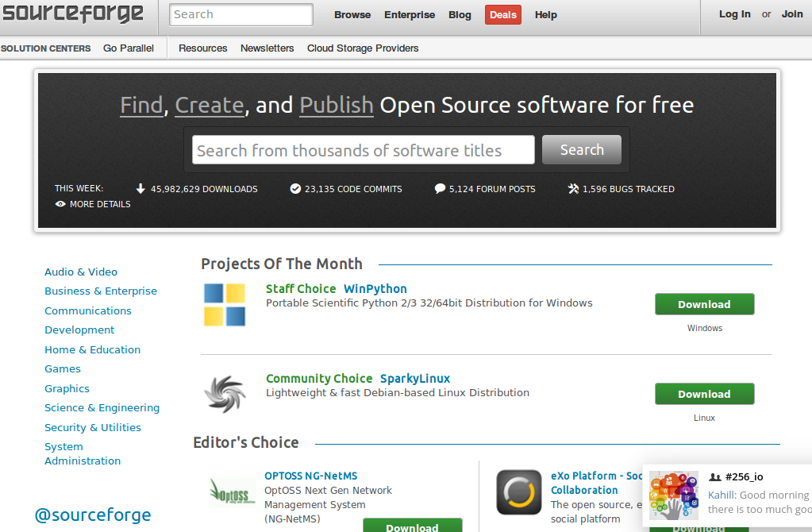Open the Development category
This screenshot has width=812, height=532.
coord(79,330)
